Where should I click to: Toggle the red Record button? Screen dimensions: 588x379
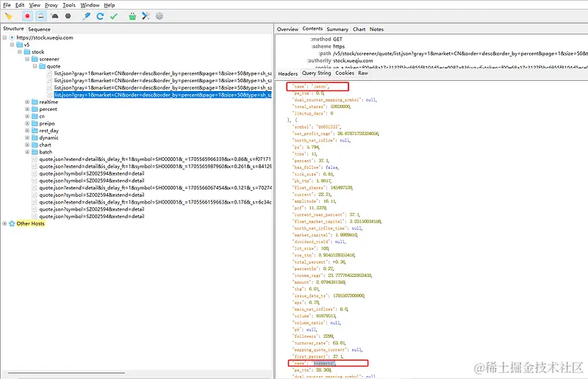pyautogui.click(x=27, y=16)
